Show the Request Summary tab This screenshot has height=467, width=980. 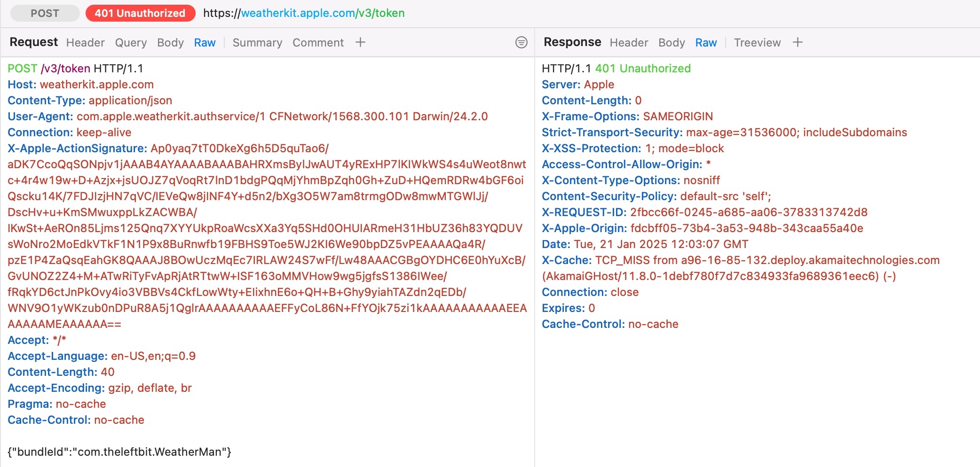pyautogui.click(x=257, y=43)
